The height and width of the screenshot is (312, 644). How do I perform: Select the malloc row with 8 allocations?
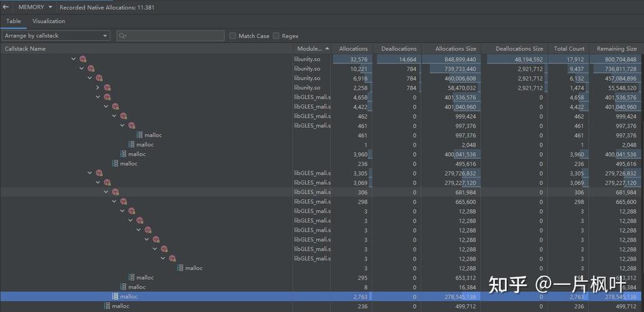(322, 287)
